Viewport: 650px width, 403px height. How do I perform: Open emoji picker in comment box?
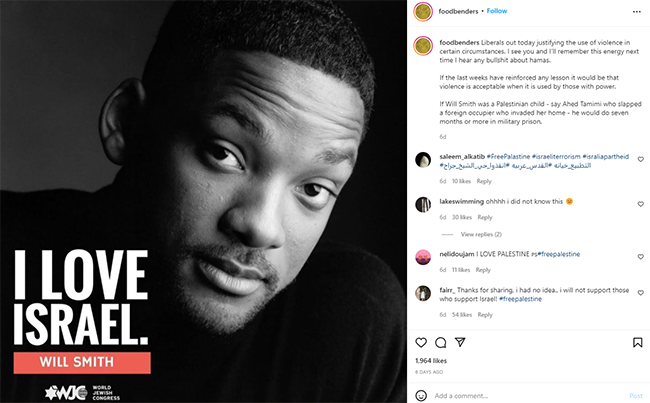421,396
